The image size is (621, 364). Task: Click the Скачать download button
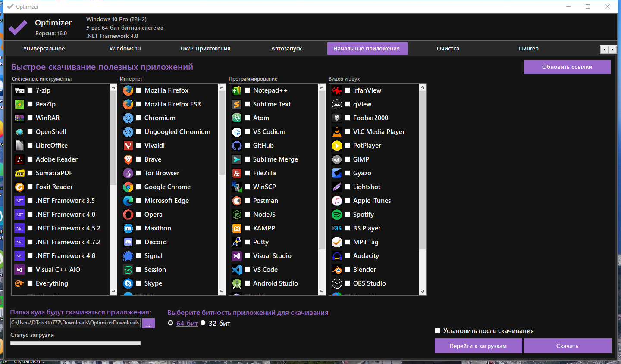click(568, 346)
